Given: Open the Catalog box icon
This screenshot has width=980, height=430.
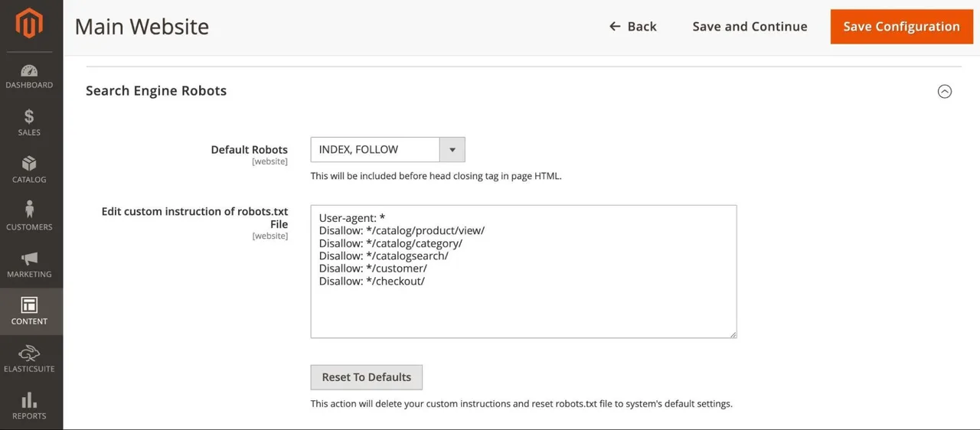Looking at the screenshot, I should [x=29, y=164].
